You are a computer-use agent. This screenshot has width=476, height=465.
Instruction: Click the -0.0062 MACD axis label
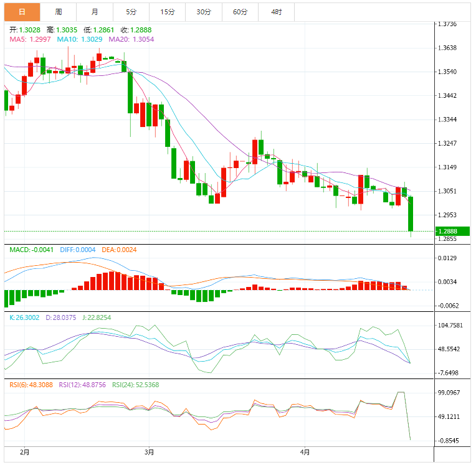(448, 306)
